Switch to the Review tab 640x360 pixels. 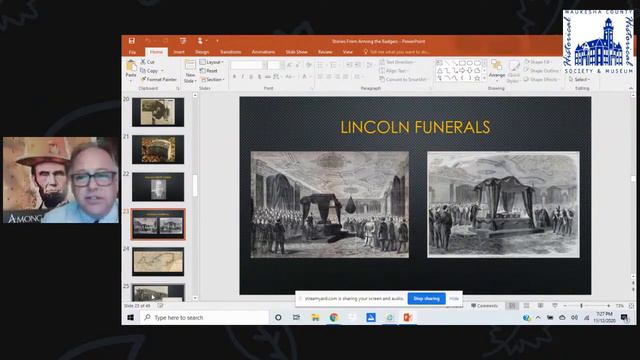point(325,52)
